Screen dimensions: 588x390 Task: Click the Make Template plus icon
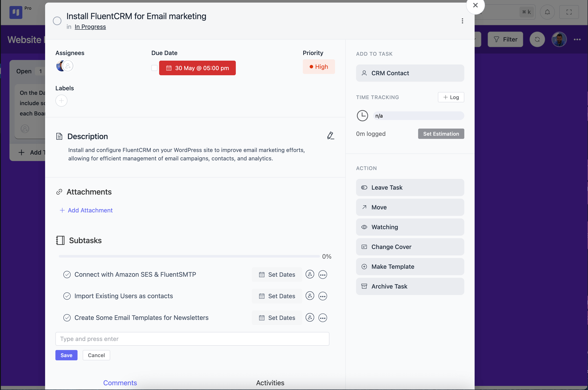(364, 266)
